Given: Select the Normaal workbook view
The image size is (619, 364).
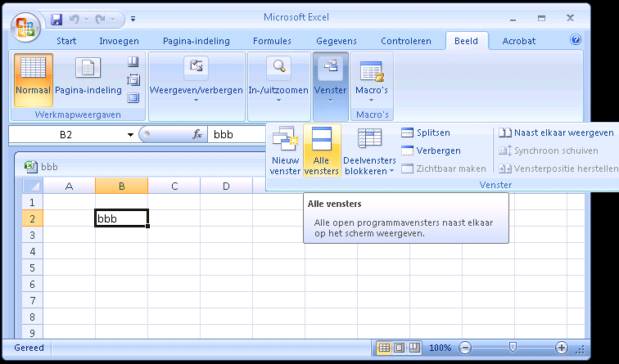Looking at the screenshot, I should 33,80.
